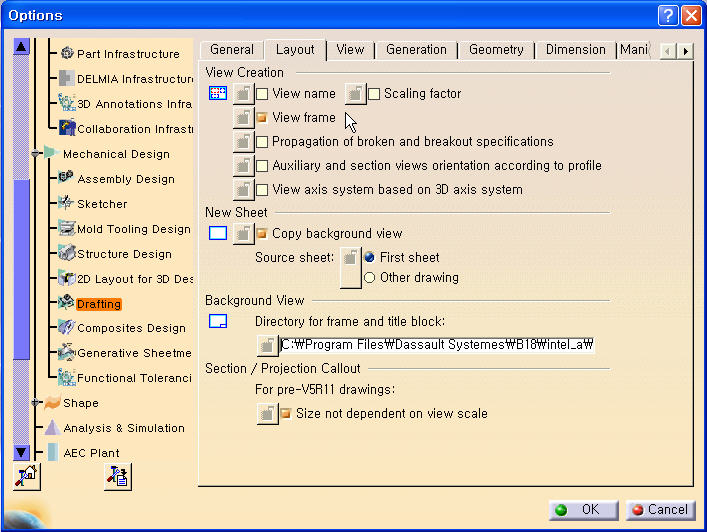The height and width of the screenshot is (532, 707).
Task: Toggle the Copy background view checkbox
Action: tap(263, 234)
